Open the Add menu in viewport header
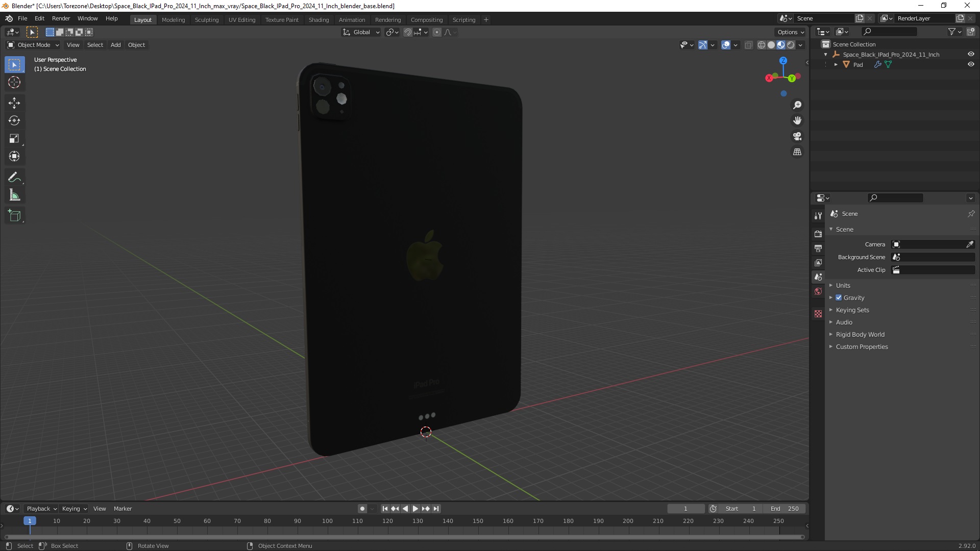The height and width of the screenshot is (551, 980). [x=116, y=45]
